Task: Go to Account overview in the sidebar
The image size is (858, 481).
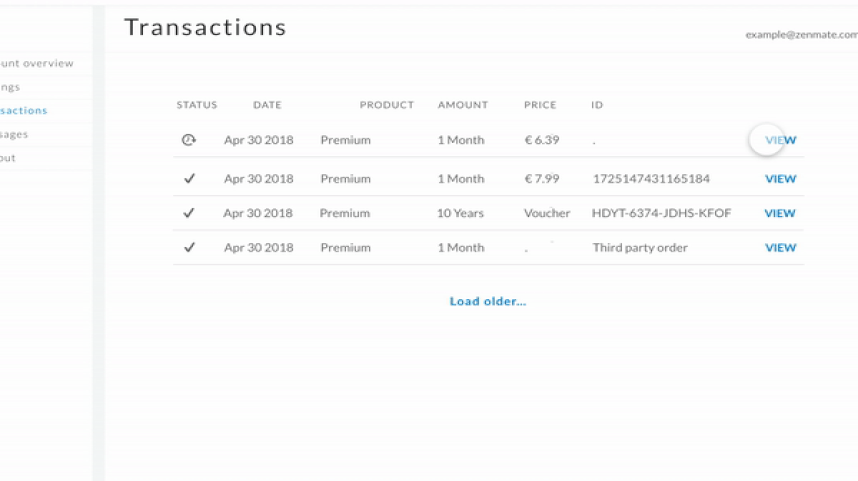Action: point(36,64)
